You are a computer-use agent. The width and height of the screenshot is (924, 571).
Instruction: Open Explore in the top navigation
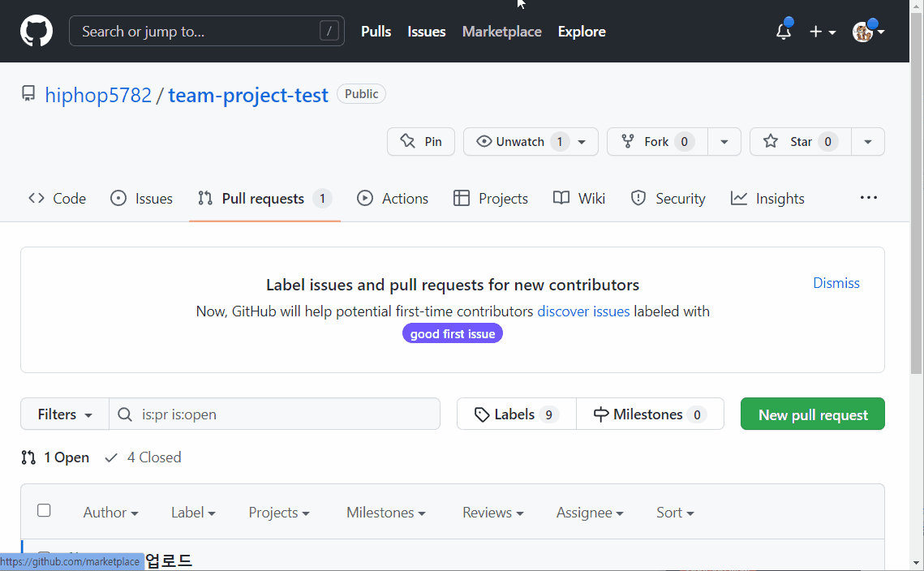582,32
